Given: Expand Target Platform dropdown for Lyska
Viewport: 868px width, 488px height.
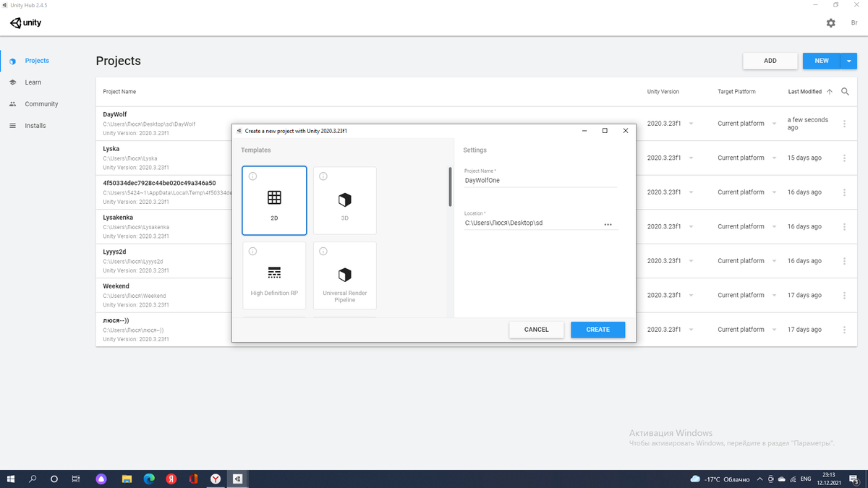Looking at the screenshot, I should [x=775, y=158].
